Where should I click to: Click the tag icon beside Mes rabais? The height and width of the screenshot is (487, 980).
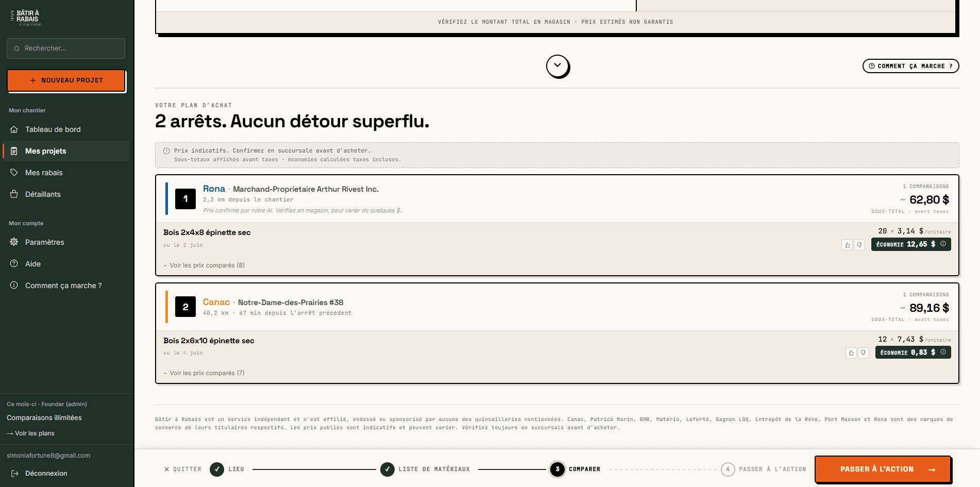coord(14,173)
